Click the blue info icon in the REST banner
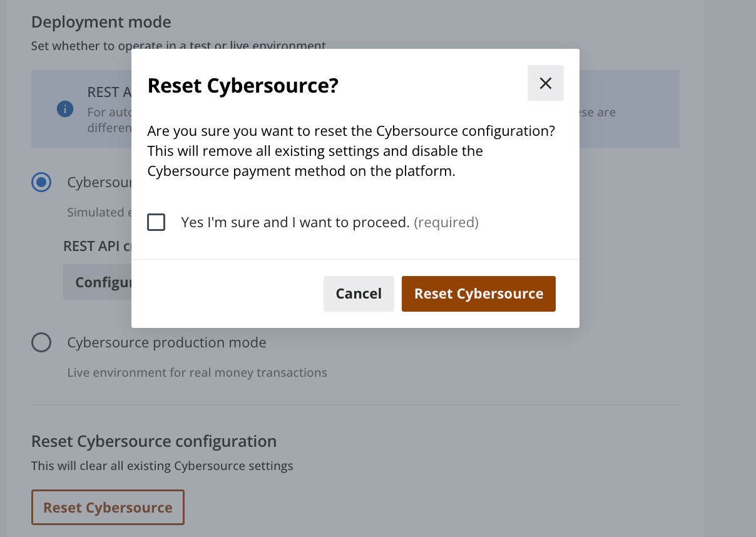This screenshot has width=756, height=537. [65, 109]
